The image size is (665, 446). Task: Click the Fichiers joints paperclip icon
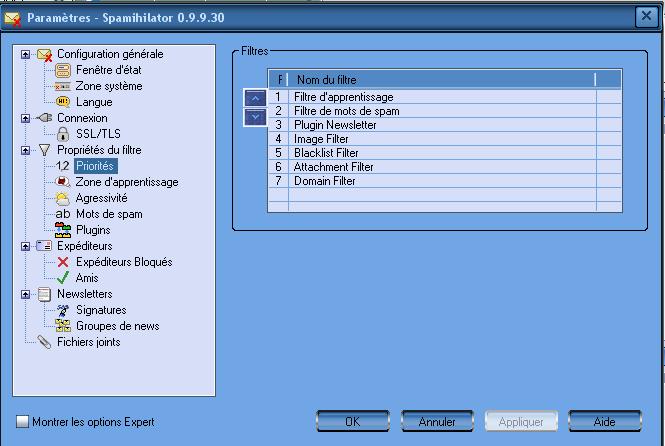click(x=44, y=342)
